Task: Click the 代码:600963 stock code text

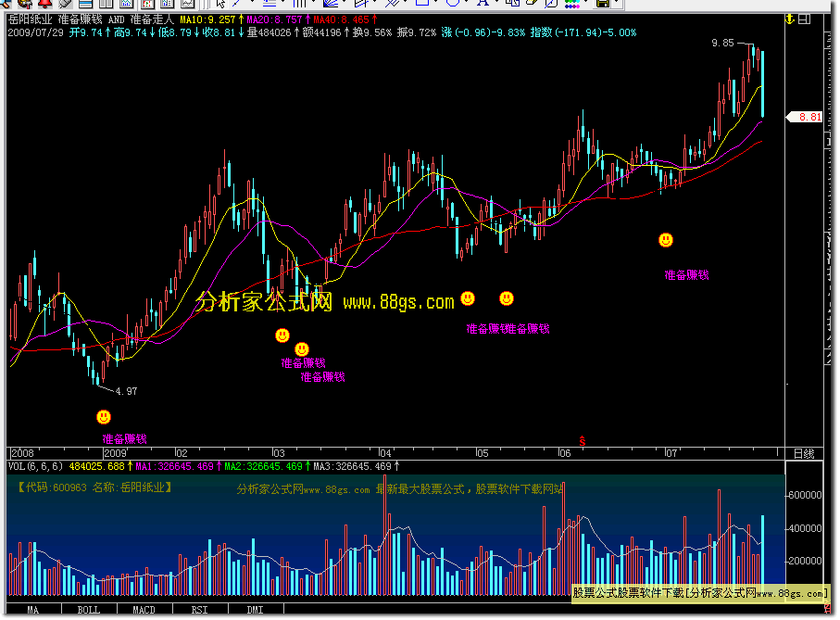Action: pyautogui.click(x=56, y=487)
